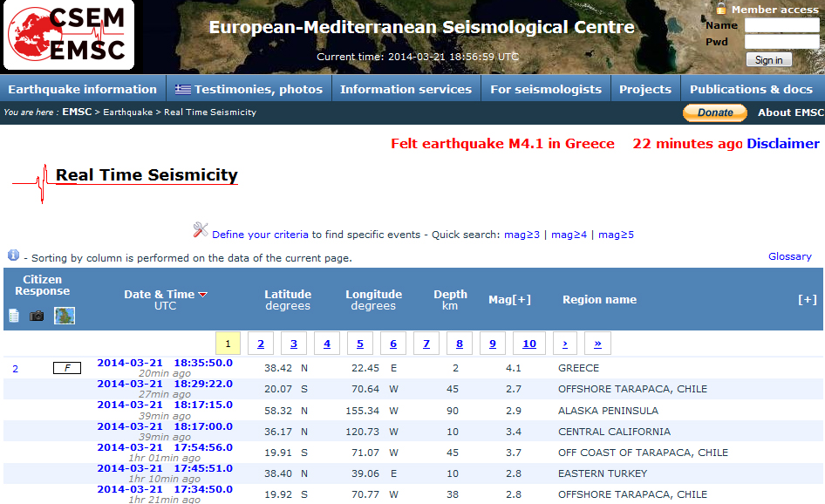The image size is (825, 504).
Task: Open the Earthquake information menu
Action: pos(82,89)
